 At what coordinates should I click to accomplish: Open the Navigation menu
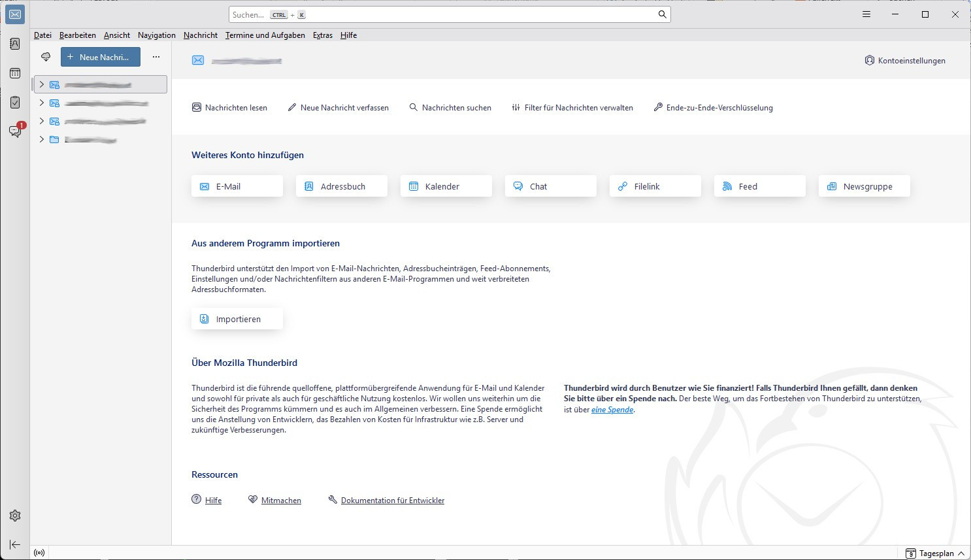point(157,35)
